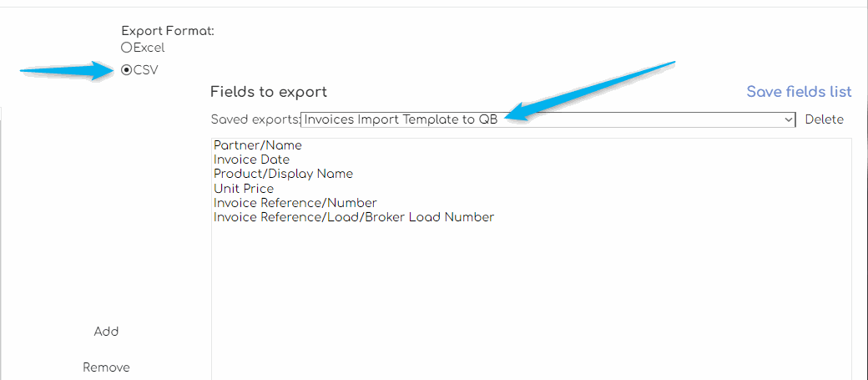The width and height of the screenshot is (868, 380).
Task: Highlight the Unit Price field
Action: 243,189
